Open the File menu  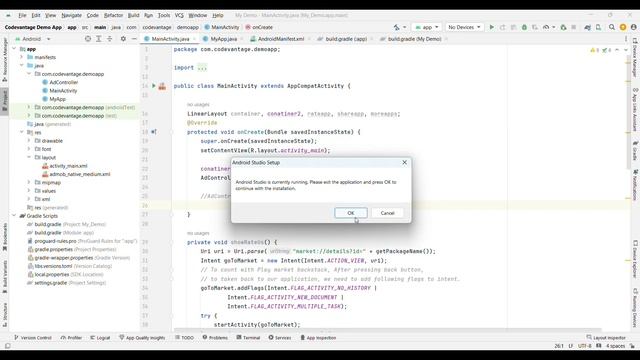(22, 15)
